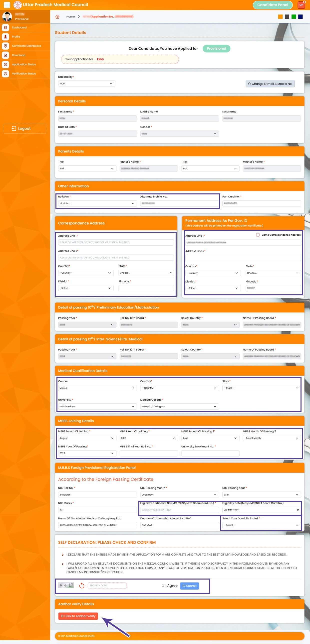Click the Certificate Dashboard shield icon
310x644 pixels.
click(x=5, y=46)
